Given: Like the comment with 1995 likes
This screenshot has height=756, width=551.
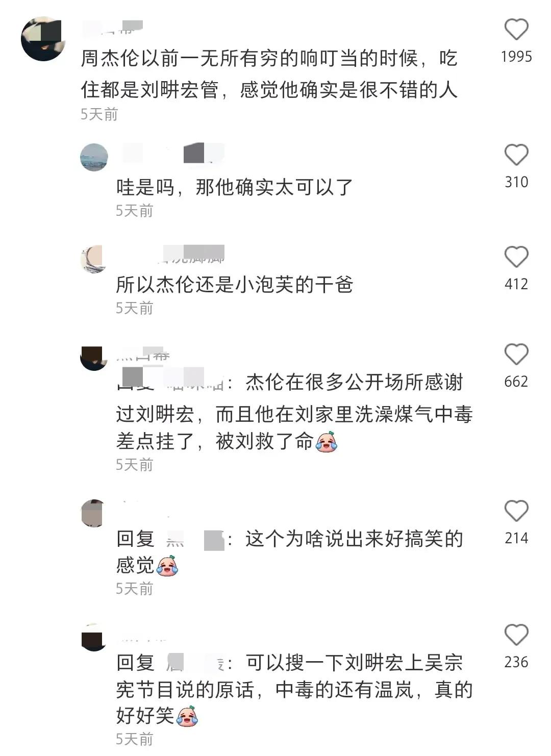Looking at the screenshot, I should [516, 30].
